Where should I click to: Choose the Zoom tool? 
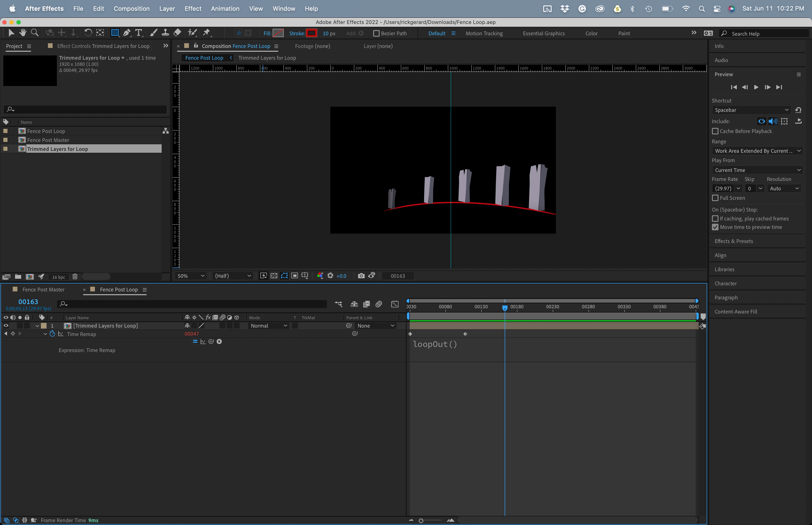coord(34,33)
